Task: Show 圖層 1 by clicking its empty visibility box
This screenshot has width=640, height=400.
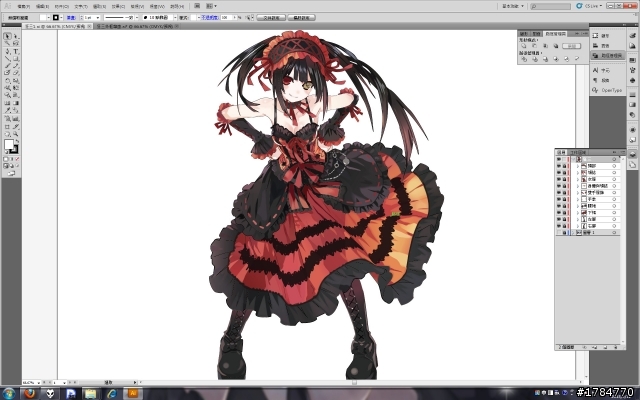Action: [559, 232]
